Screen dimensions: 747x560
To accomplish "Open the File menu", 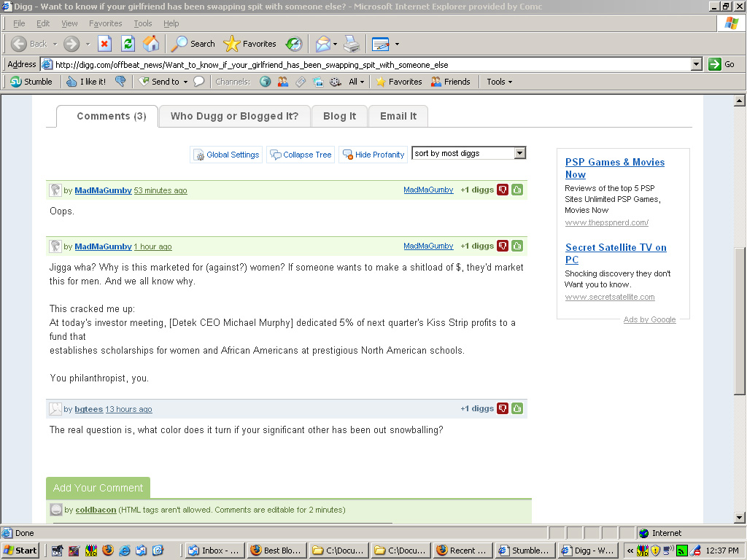I will (x=19, y=23).
